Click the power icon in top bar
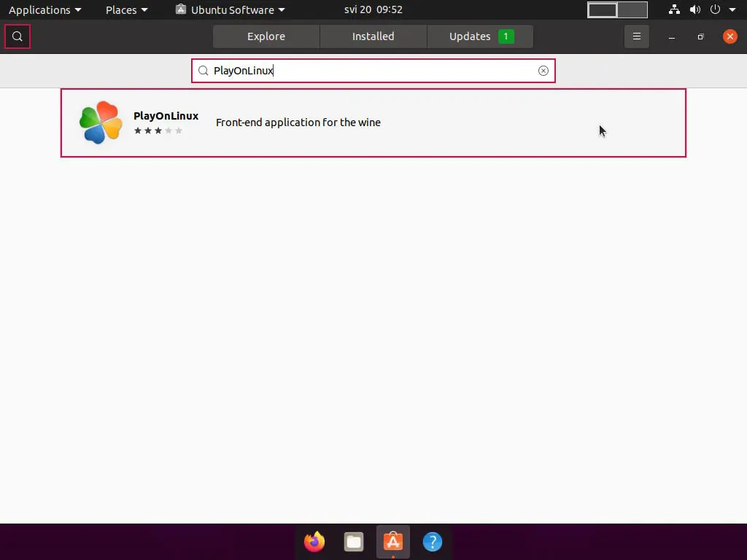 [715, 9]
